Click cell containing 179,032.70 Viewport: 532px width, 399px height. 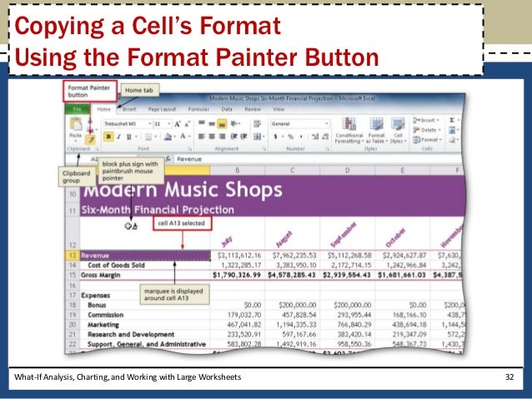point(238,315)
